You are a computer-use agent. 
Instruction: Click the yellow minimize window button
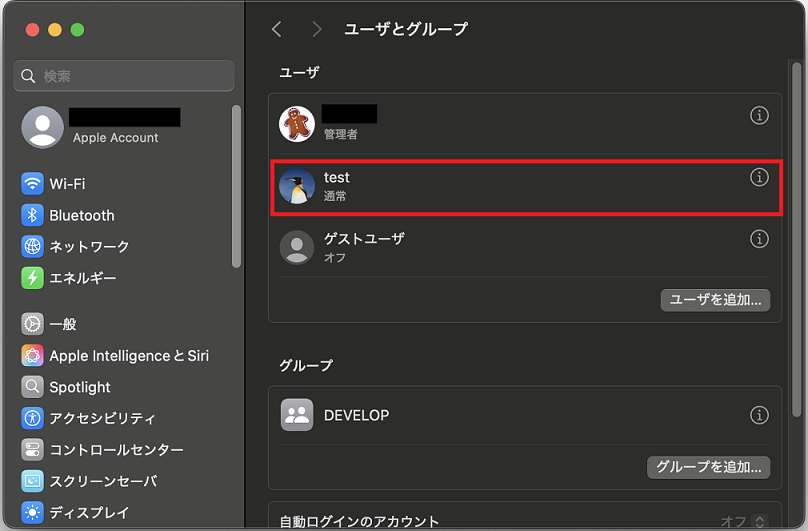(x=55, y=29)
